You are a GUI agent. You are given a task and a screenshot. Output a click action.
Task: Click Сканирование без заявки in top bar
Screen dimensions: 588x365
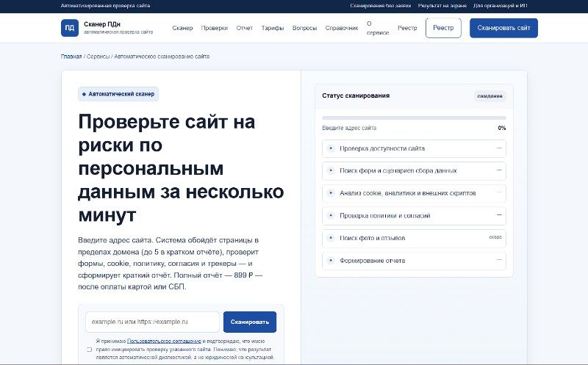(x=380, y=6)
